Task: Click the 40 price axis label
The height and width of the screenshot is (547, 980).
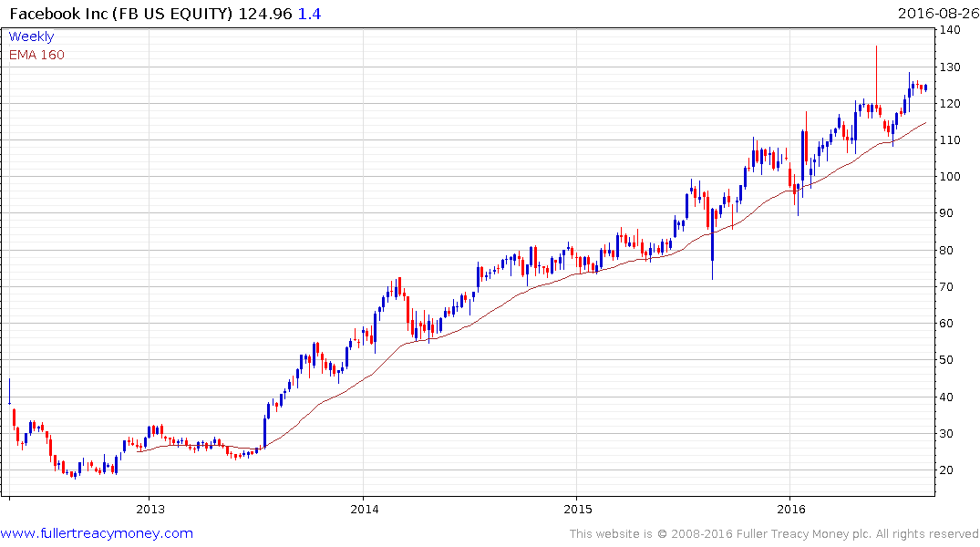Action: [x=947, y=397]
